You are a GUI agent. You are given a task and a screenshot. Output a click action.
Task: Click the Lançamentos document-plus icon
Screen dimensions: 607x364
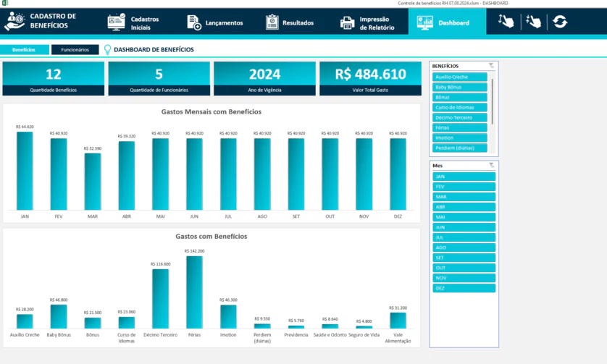point(193,22)
